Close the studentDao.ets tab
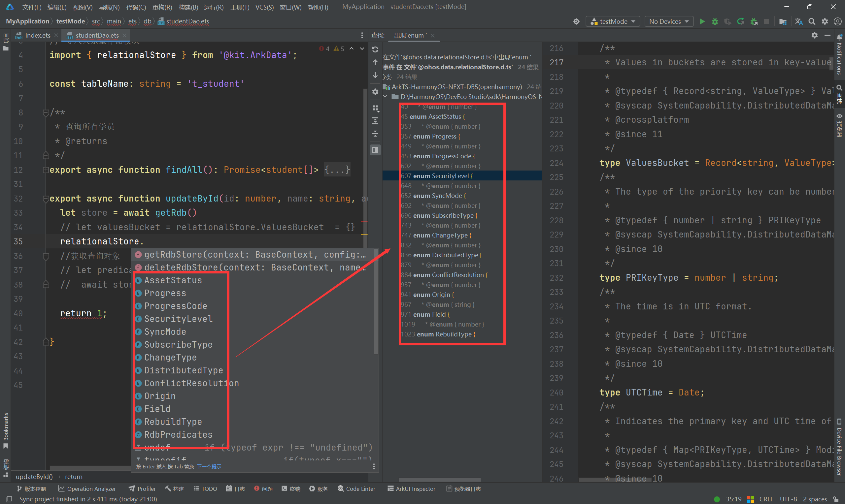This screenshot has height=504, width=845. (x=124, y=35)
